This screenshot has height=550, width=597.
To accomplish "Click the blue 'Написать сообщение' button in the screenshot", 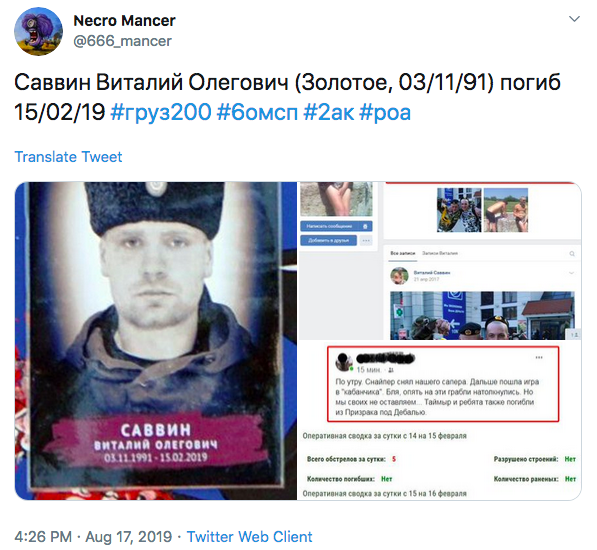I will click(x=336, y=226).
